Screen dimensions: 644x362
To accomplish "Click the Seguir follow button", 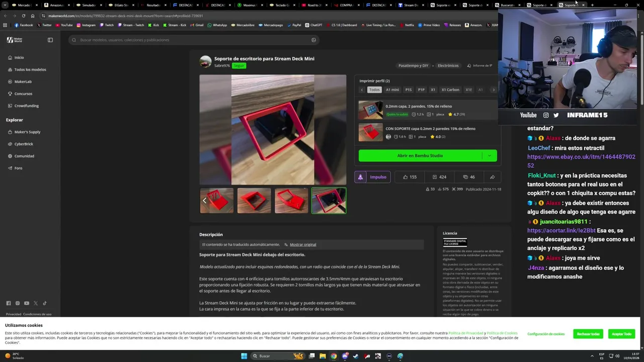I will [x=239, y=65].
